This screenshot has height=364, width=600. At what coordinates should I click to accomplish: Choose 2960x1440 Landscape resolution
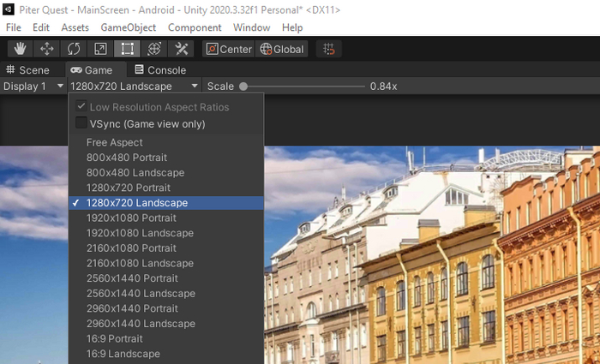pos(166,324)
